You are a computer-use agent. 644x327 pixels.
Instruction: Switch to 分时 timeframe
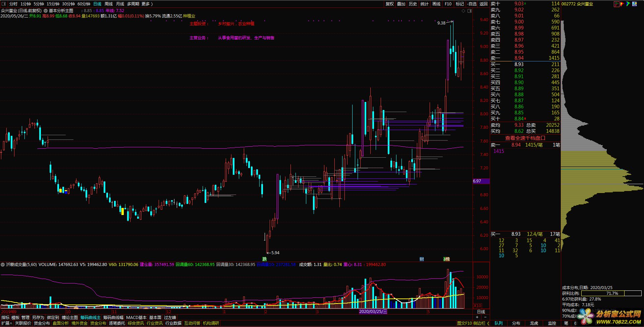click(13, 4)
